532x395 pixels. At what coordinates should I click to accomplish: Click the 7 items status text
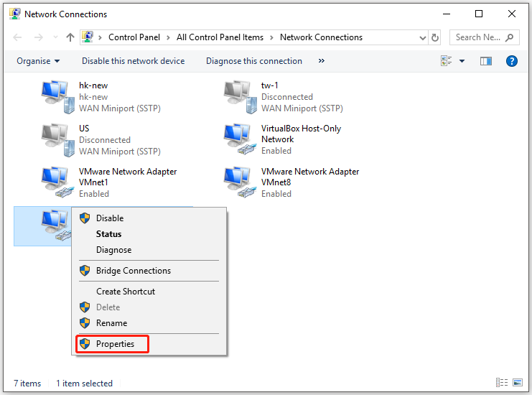click(27, 383)
